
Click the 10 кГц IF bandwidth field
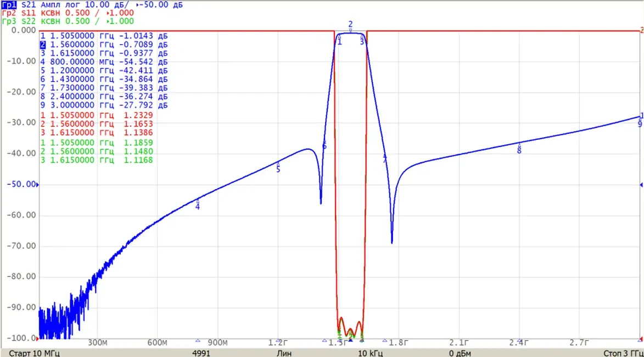tap(370, 353)
